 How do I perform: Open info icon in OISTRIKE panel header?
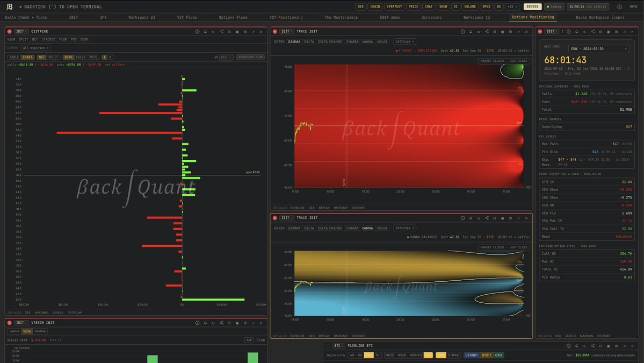point(197,32)
